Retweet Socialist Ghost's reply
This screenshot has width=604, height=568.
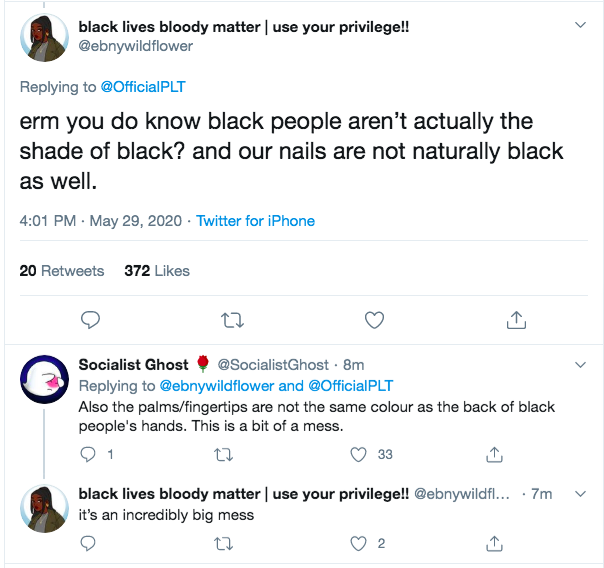point(223,455)
